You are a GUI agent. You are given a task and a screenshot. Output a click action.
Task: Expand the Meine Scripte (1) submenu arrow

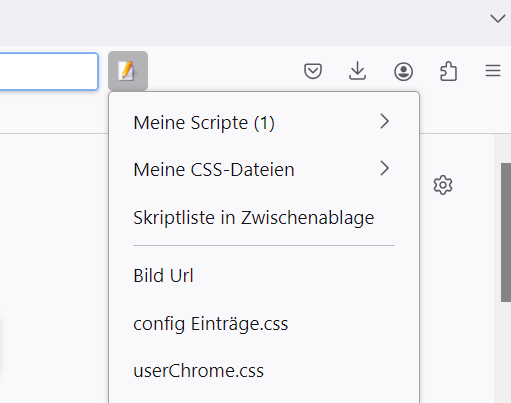385,121
